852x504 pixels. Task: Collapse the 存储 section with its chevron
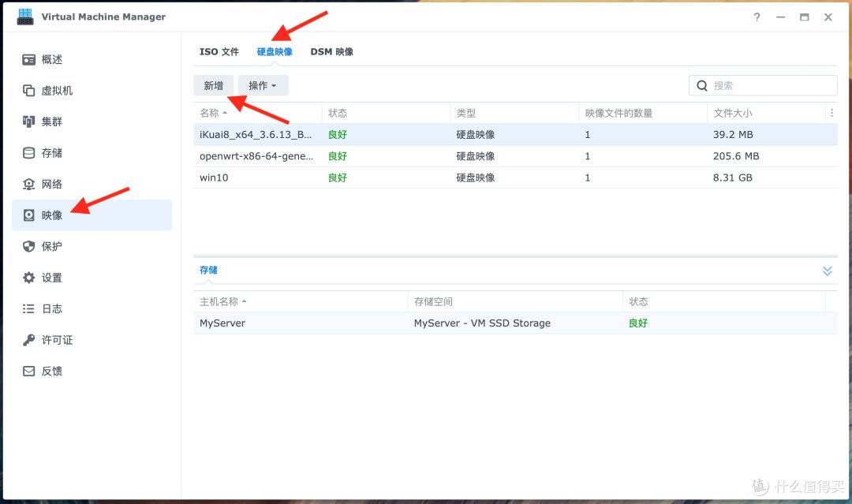(827, 271)
